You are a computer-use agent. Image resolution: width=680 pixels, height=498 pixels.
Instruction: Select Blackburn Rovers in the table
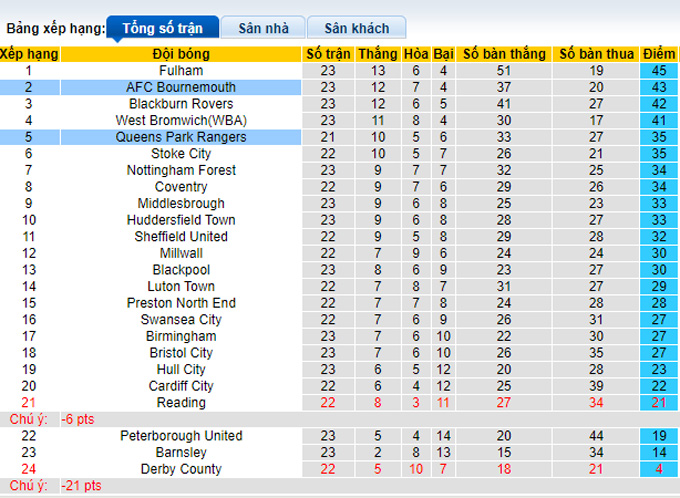pos(181,104)
